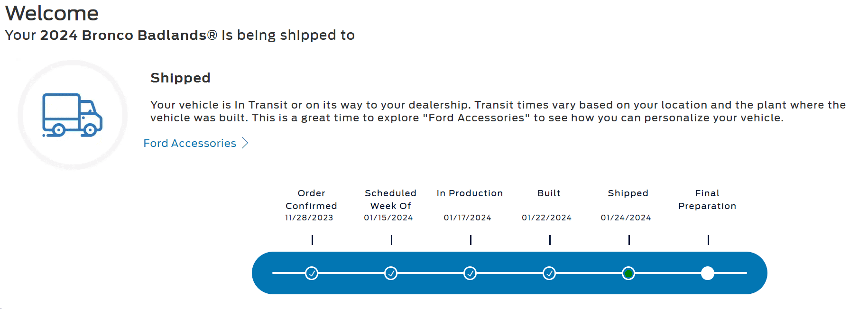Click the Order Confirmed step label
The height and width of the screenshot is (309, 868).
click(311, 200)
